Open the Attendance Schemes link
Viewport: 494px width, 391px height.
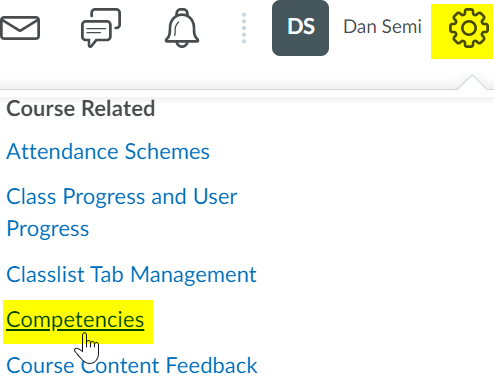tap(108, 152)
